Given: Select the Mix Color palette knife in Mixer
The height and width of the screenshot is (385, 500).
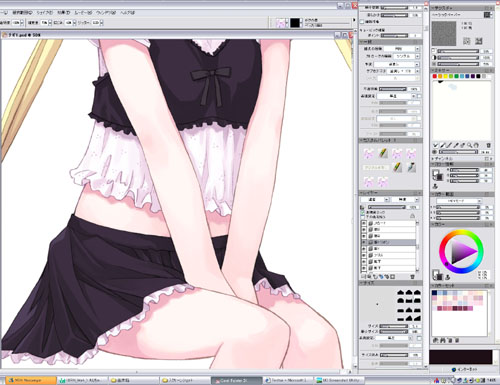Looking at the screenshot, I should point(449,145).
